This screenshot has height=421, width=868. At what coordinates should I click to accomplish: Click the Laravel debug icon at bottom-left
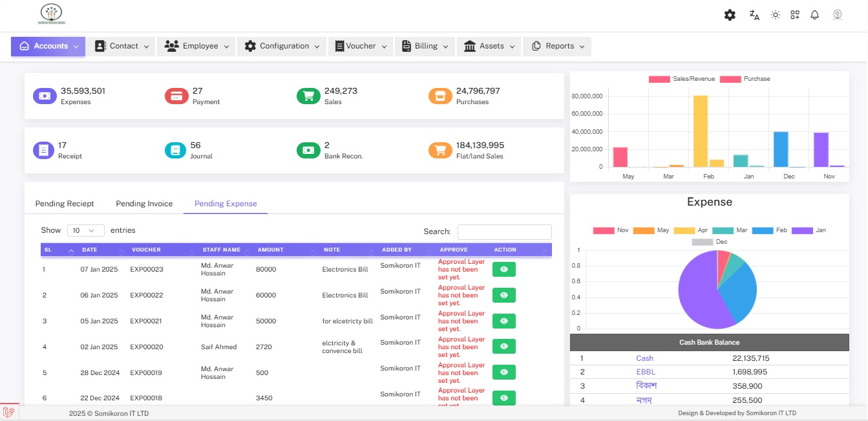point(9,411)
